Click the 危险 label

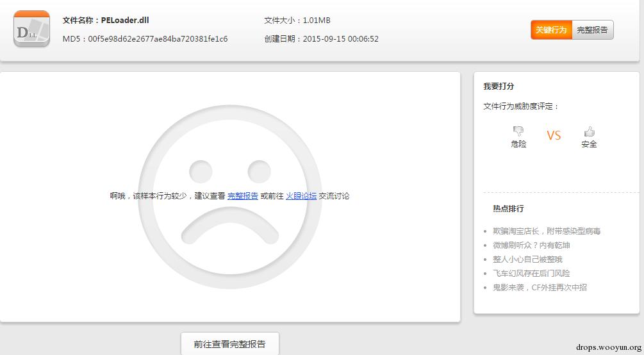click(x=518, y=144)
